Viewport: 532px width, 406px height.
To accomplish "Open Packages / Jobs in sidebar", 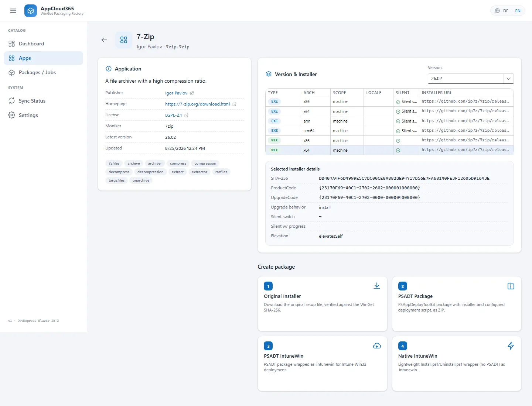I will click(x=43, y=72).
